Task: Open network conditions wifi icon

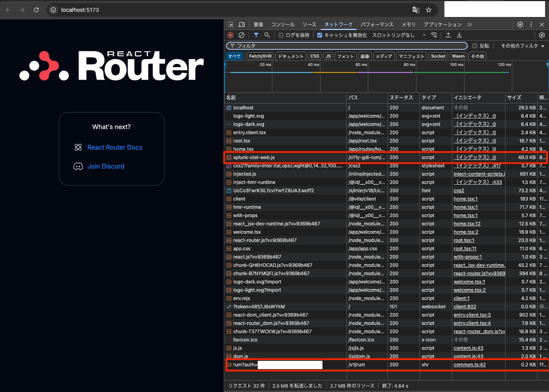Action: point(434,35)
